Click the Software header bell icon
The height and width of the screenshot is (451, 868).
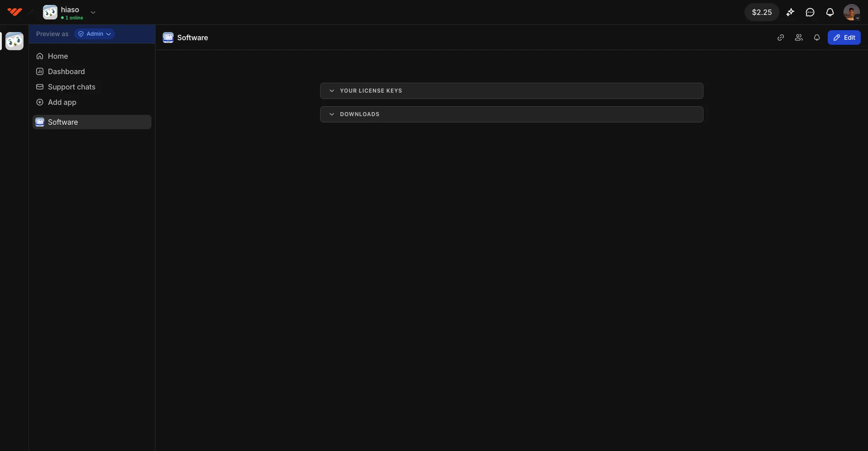[x=817, y=38]
